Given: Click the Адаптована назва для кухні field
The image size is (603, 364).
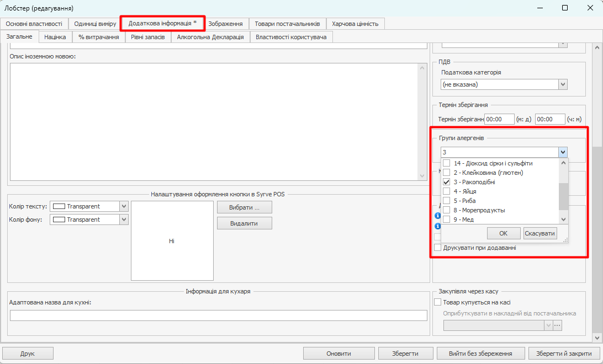Looking at the screenshot, I should tap(218, 315).
